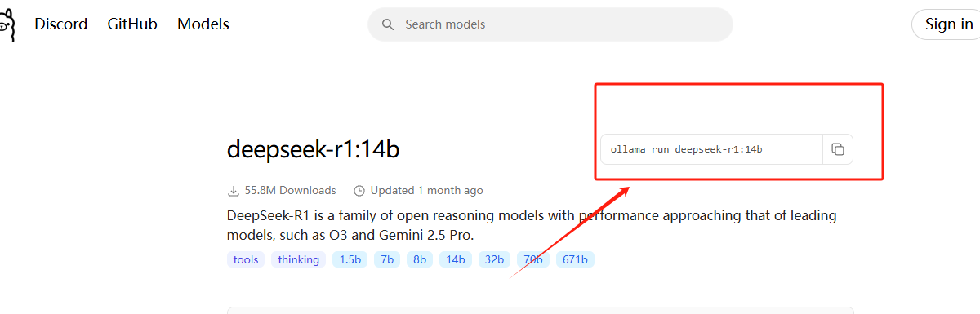Choose the 32b model size tag
980x314 pixels.
tap(494, 259)
